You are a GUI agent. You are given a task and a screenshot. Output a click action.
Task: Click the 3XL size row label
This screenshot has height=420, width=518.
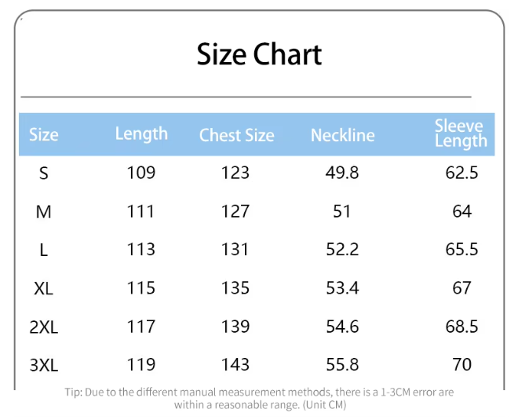click(x=44, y=365)
